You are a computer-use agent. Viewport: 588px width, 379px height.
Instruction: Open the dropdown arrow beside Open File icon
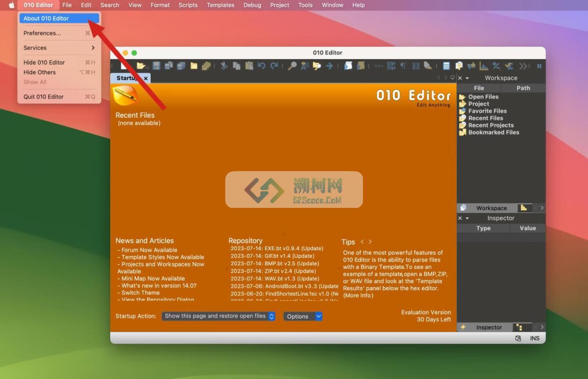click(147, 67)
